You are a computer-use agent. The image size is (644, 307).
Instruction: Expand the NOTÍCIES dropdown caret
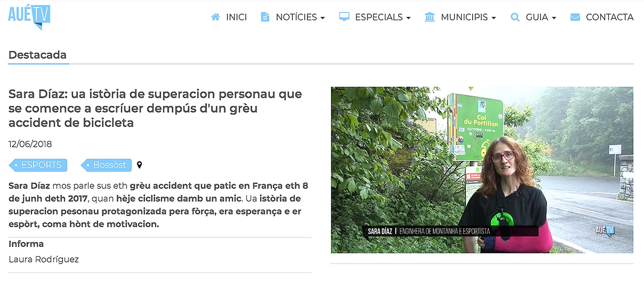(323, 18)
